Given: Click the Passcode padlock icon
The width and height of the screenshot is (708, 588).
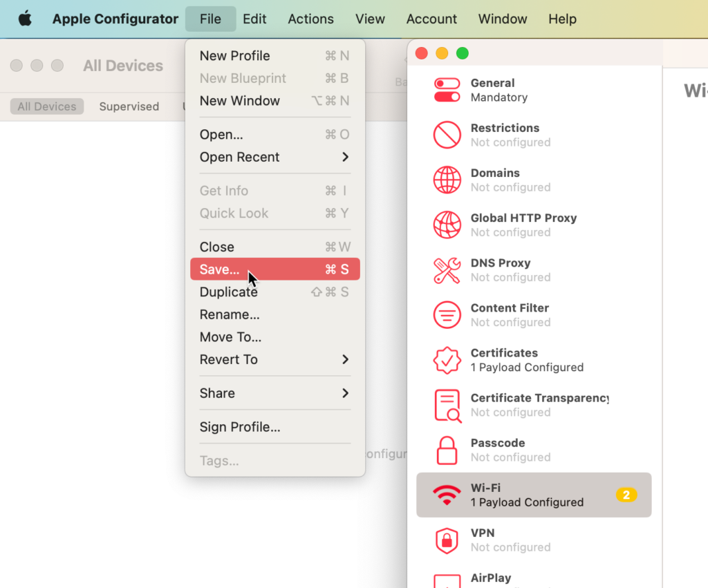Looking at the screenshot, I should pyautogui.click(x=447, y=450).
